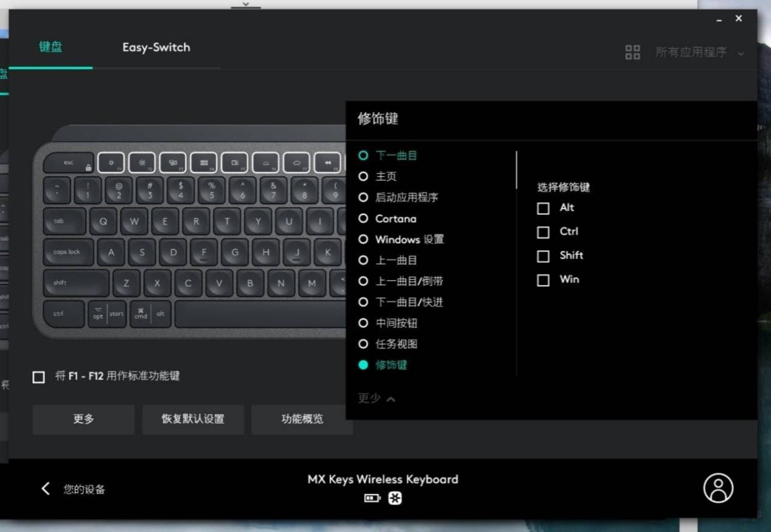
Task: Select the F5 show desktop key on the keyboard image
Action: 235,163
